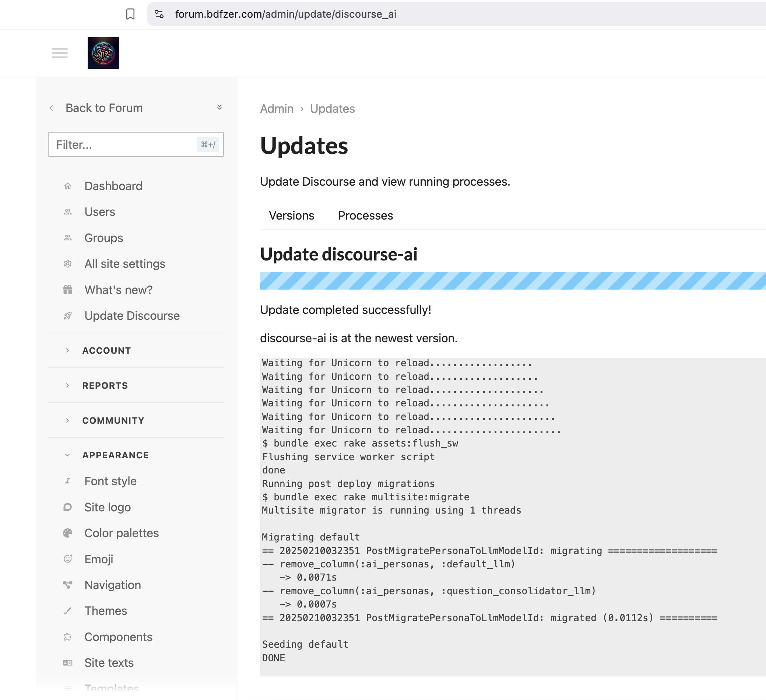The width and height of the screenshot is (766, 700).
Task: Click the Color palettes palette icon
Action: [x=68, y=533]
